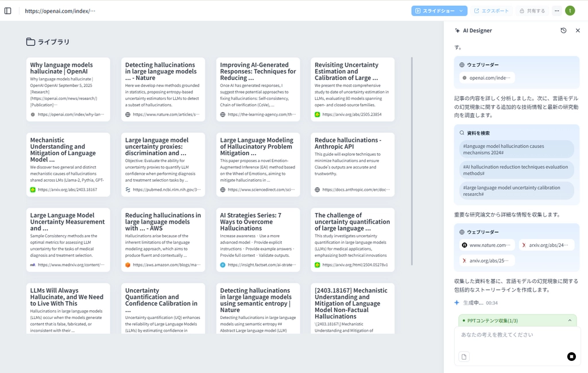Image resolution: width=588 pixels, height=373 pixels.
Task: Toggle the left sidebar panel icon
Action: (x=8, y=11)
